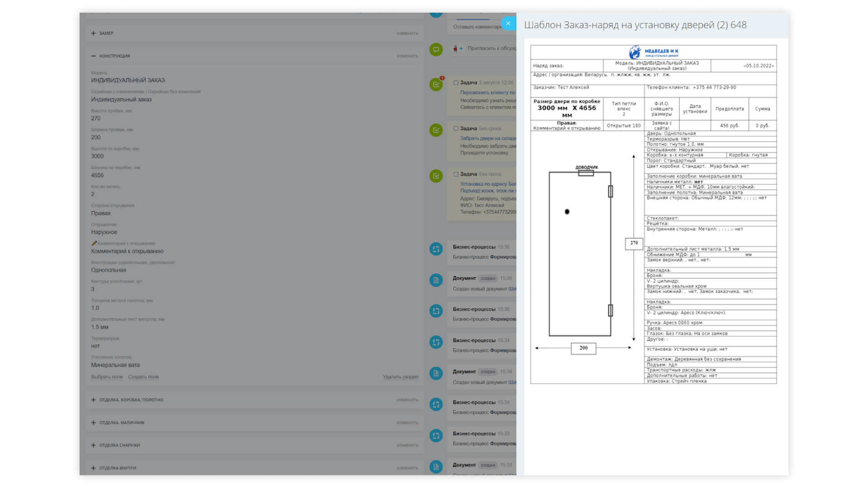Screen dimensions: 868x488
Task: Click business-process icon for 15:33 entry
Action: point(436,436)
